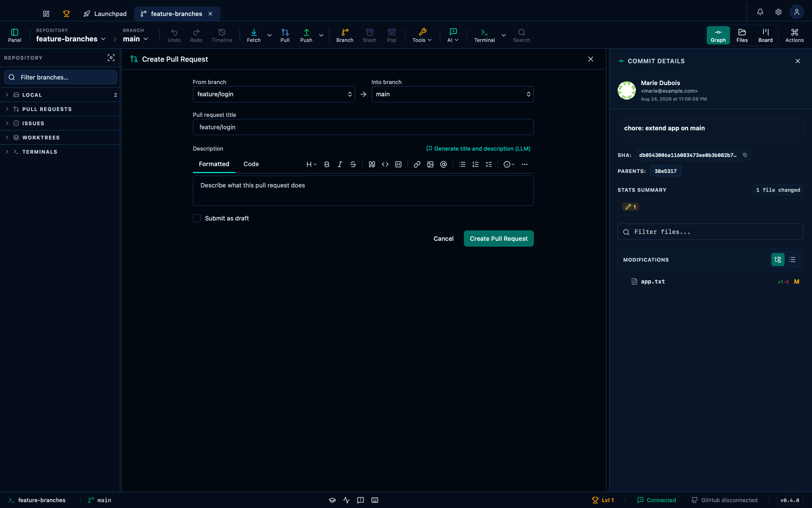Apply italic formatting in description

point(340,164)
